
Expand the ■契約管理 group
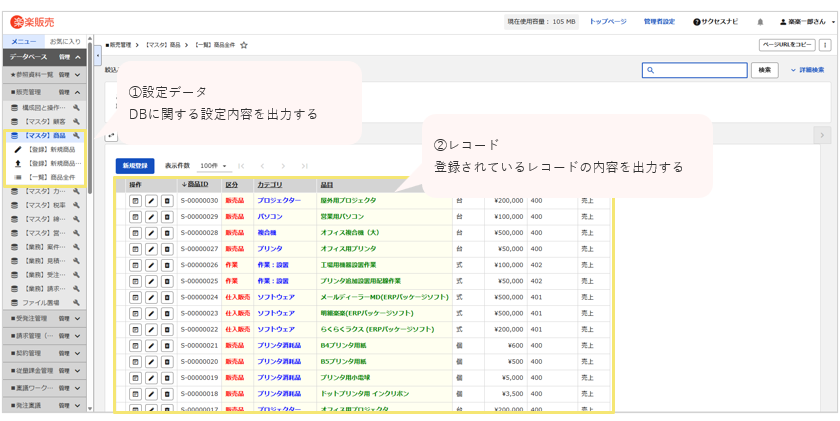(78, 354)
